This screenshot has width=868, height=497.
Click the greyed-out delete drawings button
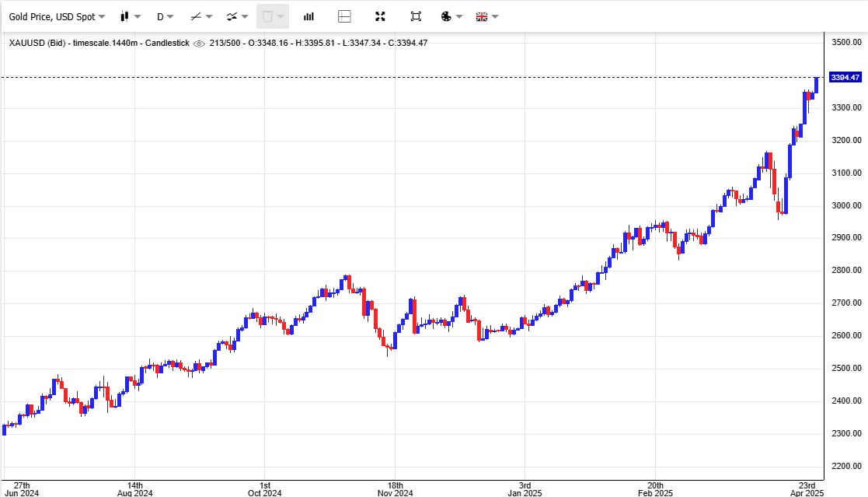click(x=272, y=16)
